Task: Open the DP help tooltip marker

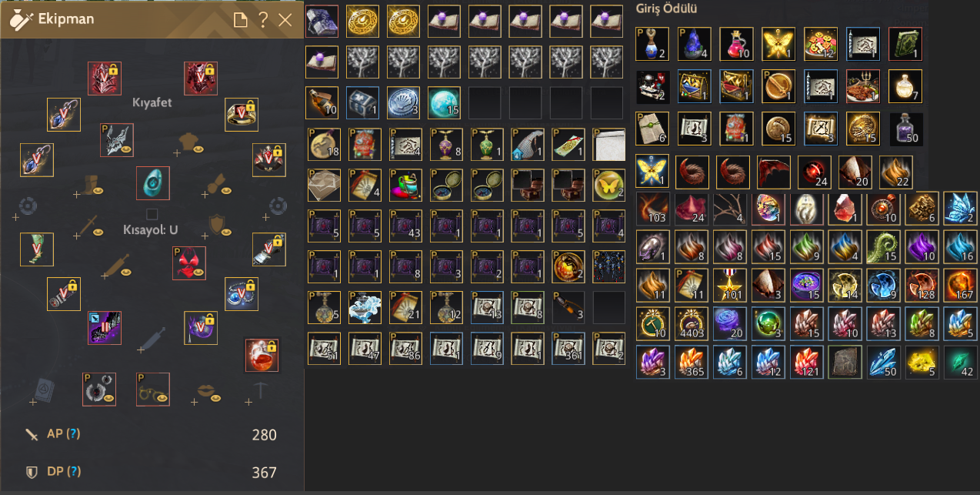Action: coord(73,472)
